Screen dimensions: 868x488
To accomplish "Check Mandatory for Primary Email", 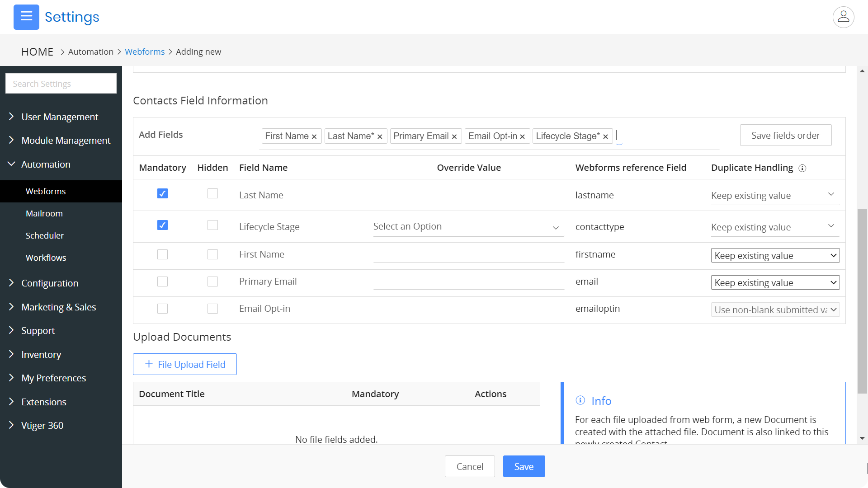I will 162,282.
